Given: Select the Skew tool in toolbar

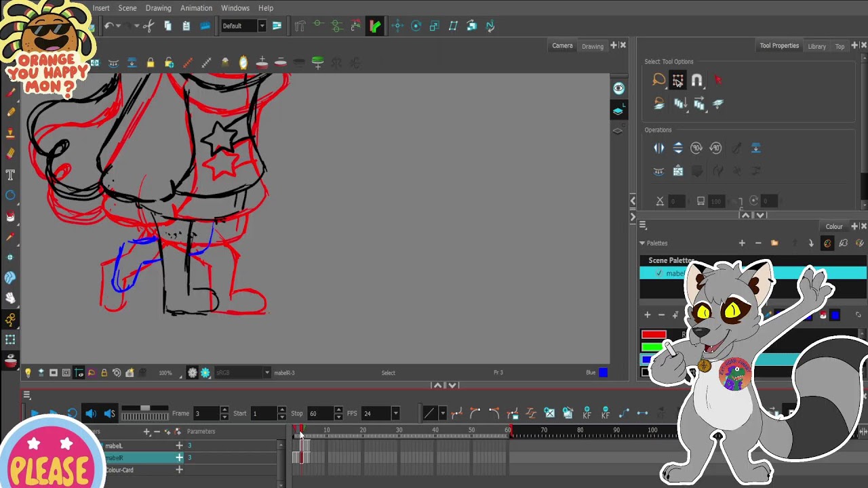Looking at the screenshot, I should pos(453,26).
